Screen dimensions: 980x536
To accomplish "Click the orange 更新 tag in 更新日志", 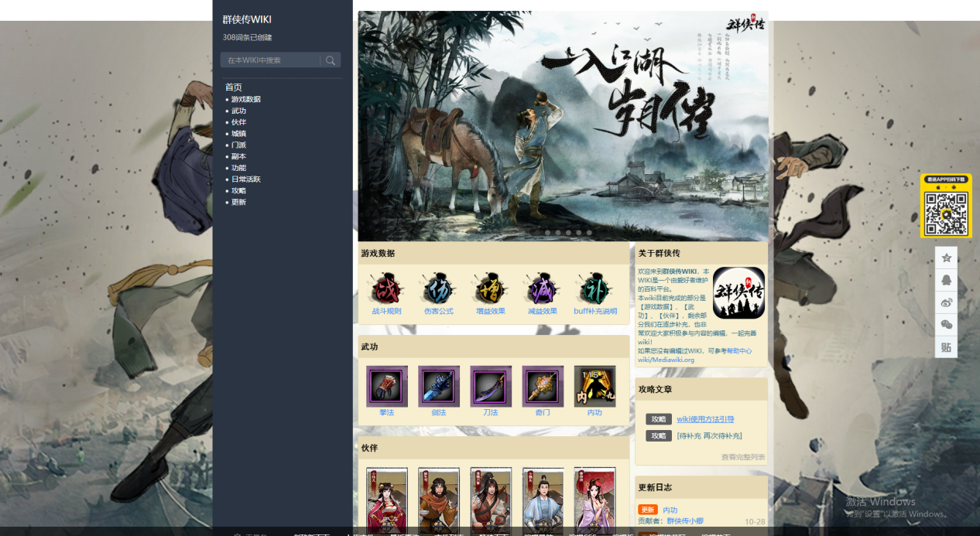I will pos(648,510).
